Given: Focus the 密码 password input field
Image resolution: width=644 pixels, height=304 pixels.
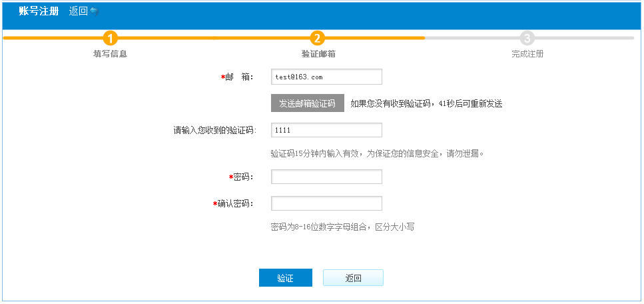Looking at the screenshot, I should tap(326, 177).
